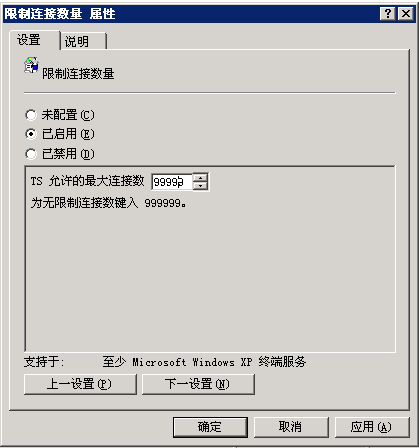419x448 pixels.
Task: Click the 限制连接数量 heading text
Action: (78, 74)
